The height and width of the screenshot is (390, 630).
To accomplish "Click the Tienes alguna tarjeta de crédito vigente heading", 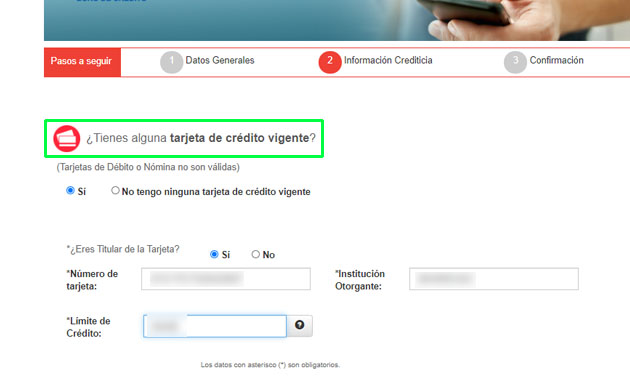I will pos(201,138).
